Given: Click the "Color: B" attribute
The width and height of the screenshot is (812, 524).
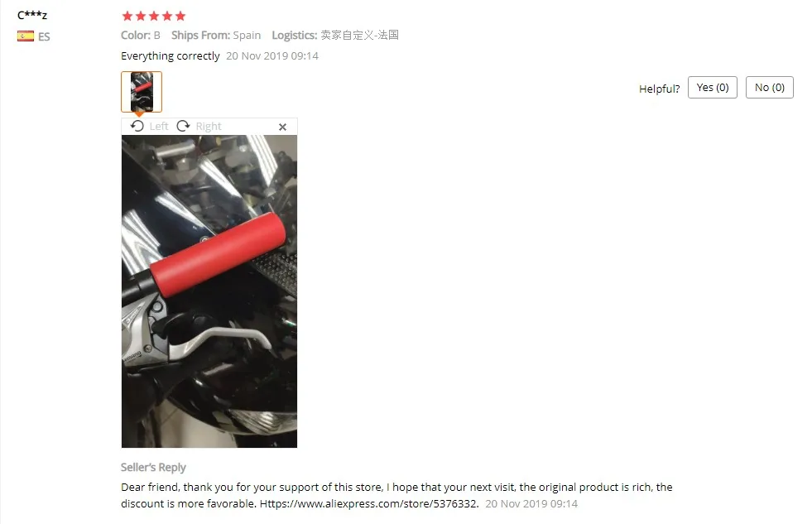Looking at the screenshot, I should (141, 36).
